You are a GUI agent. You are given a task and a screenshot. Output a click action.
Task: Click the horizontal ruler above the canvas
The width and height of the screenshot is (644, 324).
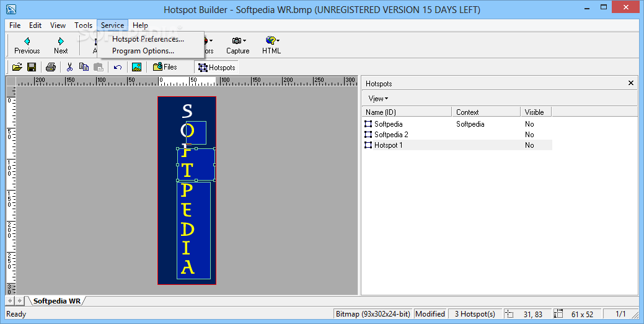(187, 81)
